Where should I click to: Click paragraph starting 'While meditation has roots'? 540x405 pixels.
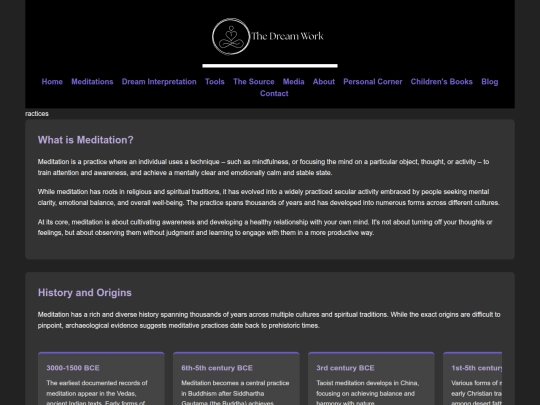click(x=269, y=197)
